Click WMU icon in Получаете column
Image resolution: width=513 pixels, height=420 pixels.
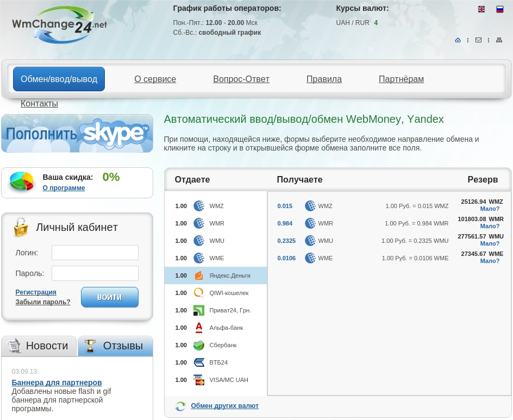click(310, 240)
